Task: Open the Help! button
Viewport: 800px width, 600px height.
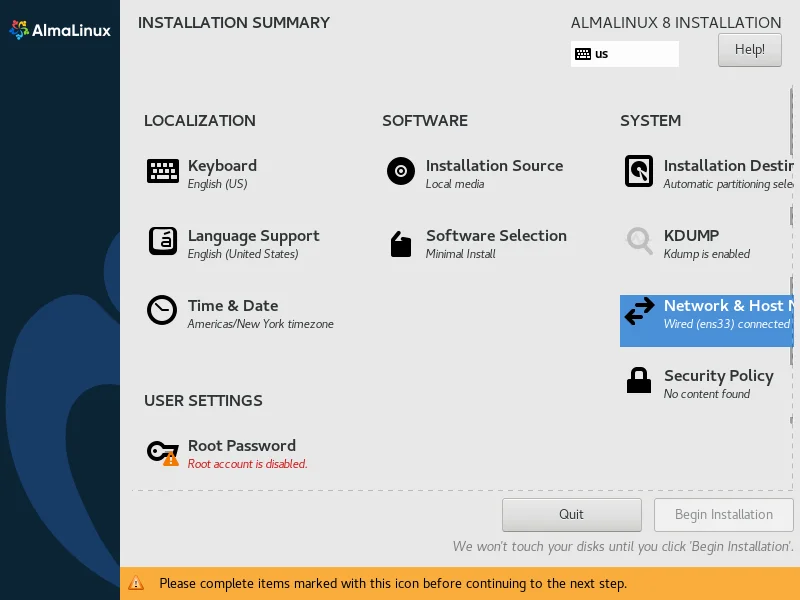Action: [x=749, y=49]
